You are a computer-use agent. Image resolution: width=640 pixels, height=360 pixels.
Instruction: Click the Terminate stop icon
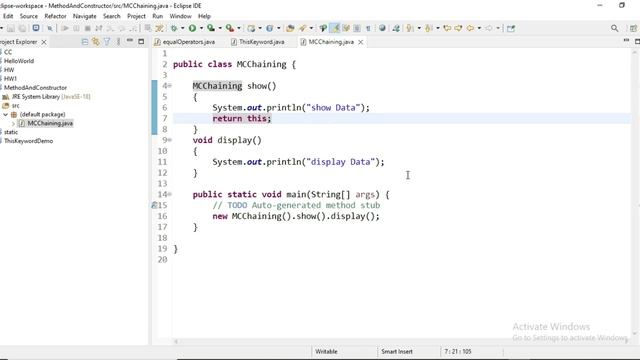pos(87,28)
